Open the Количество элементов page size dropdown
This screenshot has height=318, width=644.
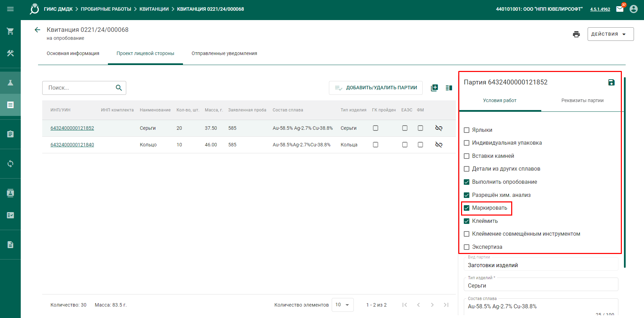point(342,305)
